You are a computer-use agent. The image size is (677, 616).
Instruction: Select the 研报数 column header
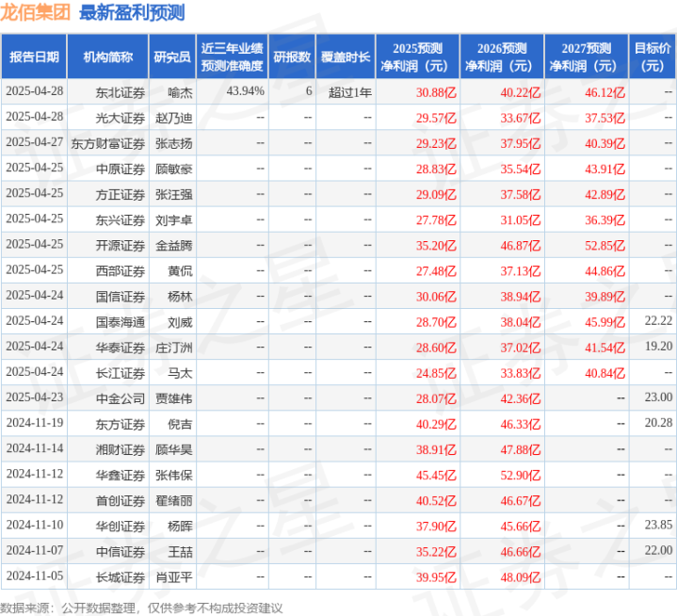tap(292, 57)
